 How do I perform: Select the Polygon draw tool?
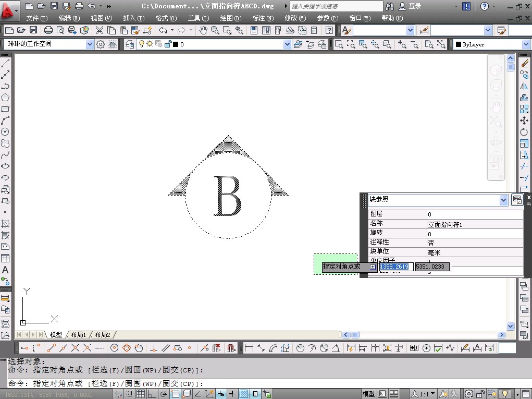tap(5, 98)
